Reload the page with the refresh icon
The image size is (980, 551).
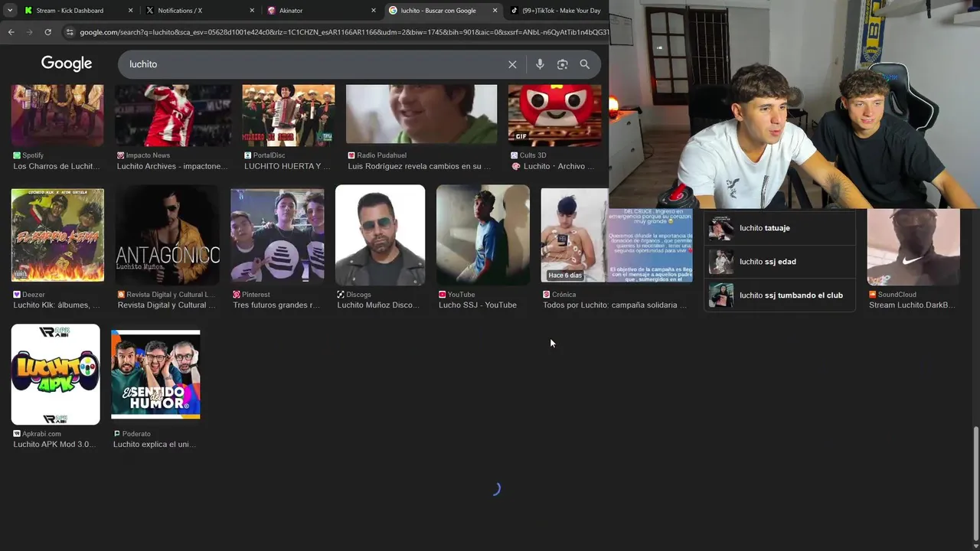click(47, 32)
